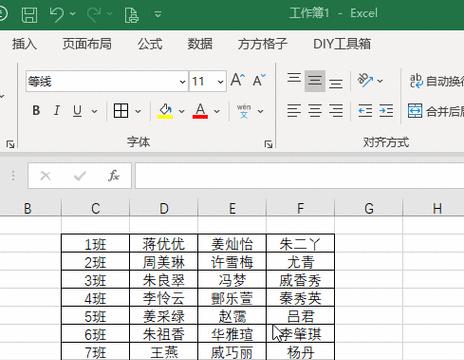Click Increase Font Size icon
Image resolution: width=464 pixels, height=360 pixels.
click(238, 80)
